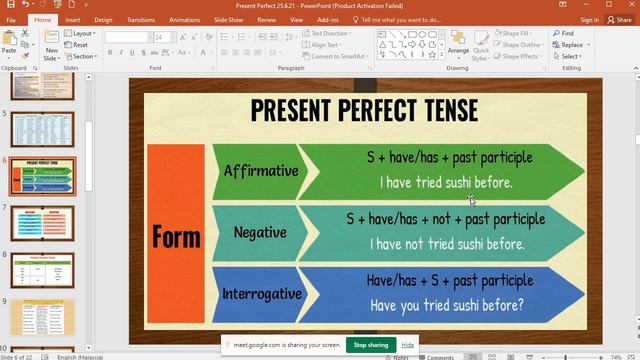Toggle Italic formatting
Viewport: 640px width, 360px height.
pos(121,52)
